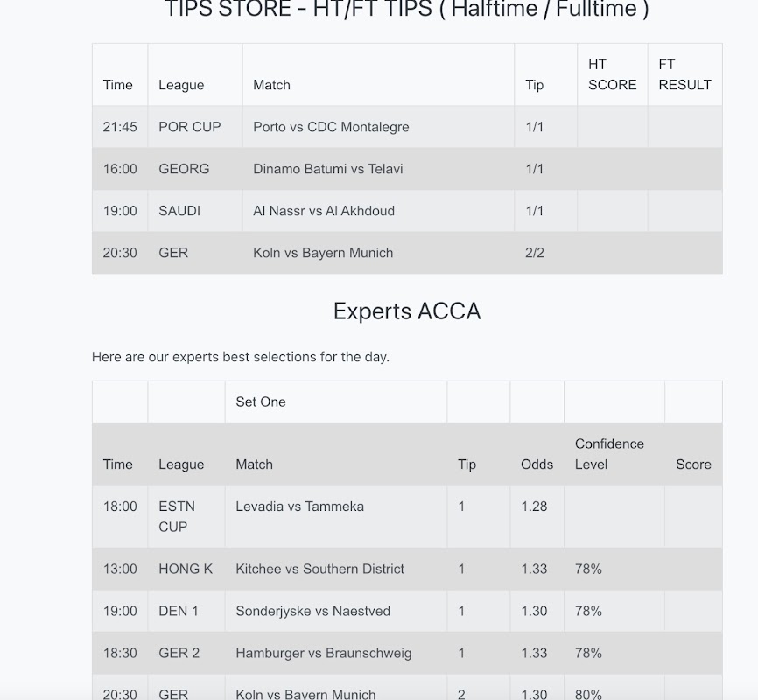The width and height of the screenshot is (758, 700).
Task: Click the ESTN CUP league cell
Action: coord(177,516)
